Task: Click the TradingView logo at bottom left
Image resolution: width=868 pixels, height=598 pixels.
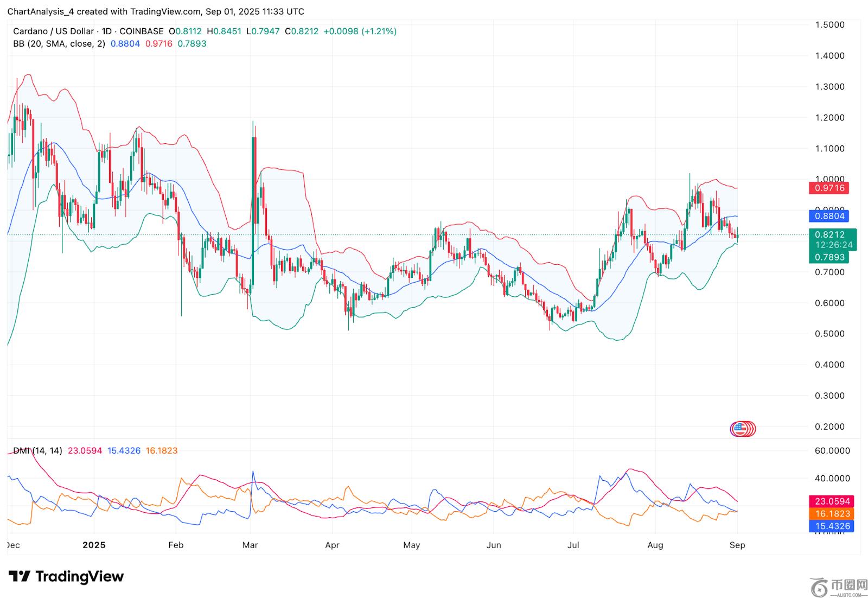Action: [x=66, y=576]
